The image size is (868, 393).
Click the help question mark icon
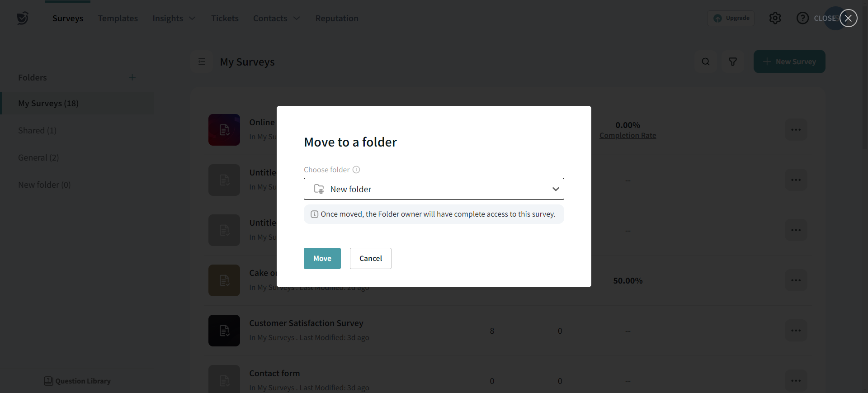click(802, 18)
